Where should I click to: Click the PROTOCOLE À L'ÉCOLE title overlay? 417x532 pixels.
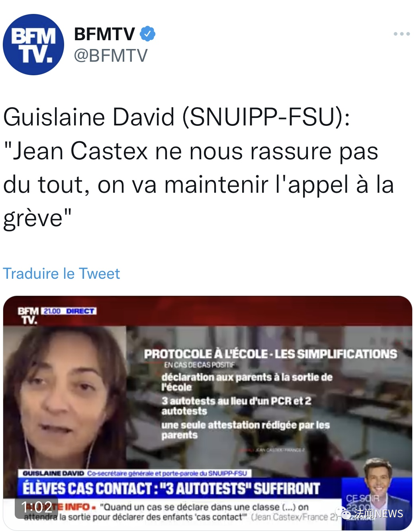270,354
